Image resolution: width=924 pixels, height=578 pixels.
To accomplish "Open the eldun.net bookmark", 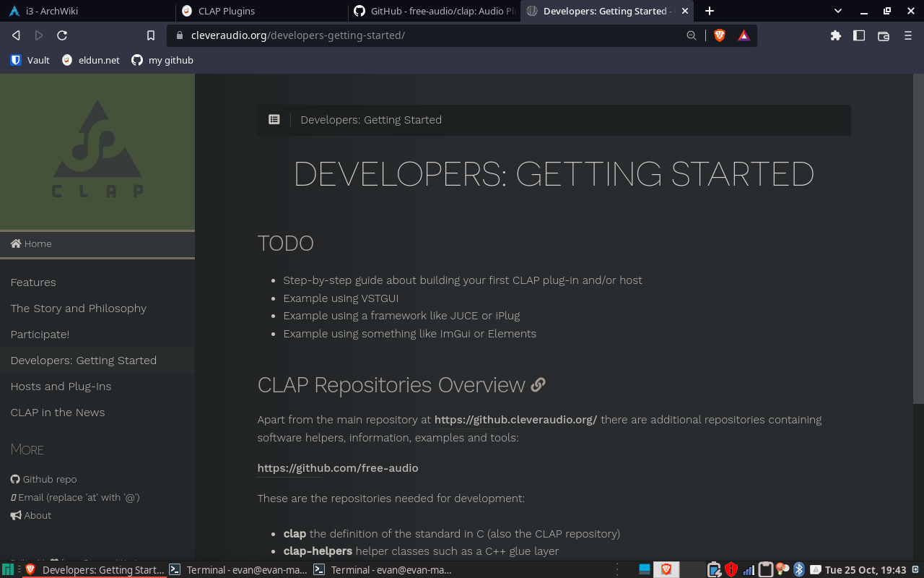I will point(91,60).
